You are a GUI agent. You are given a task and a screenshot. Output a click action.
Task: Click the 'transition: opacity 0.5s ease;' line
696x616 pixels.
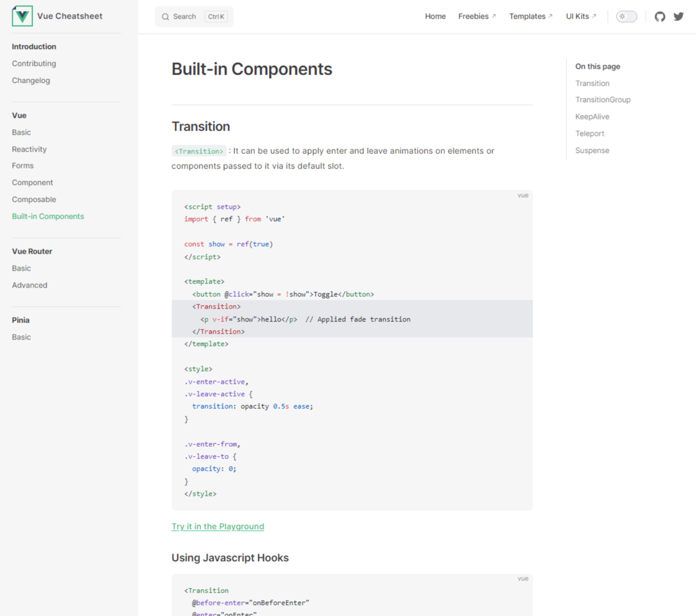coord(253,407)
